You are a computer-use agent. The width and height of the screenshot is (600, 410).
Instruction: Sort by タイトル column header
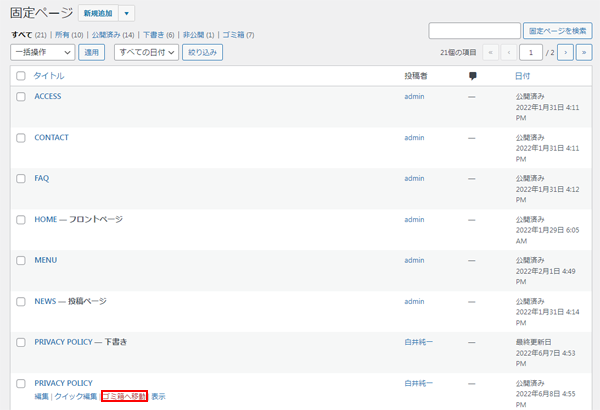coord(49,76)
